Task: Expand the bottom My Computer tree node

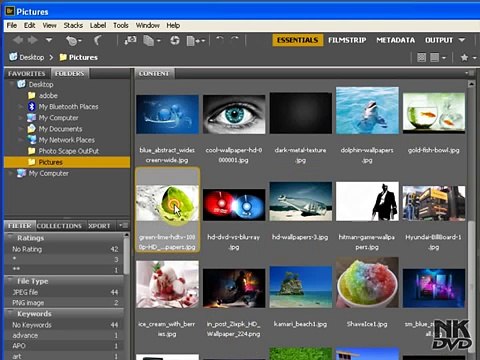Action: [x=11, y=173]
